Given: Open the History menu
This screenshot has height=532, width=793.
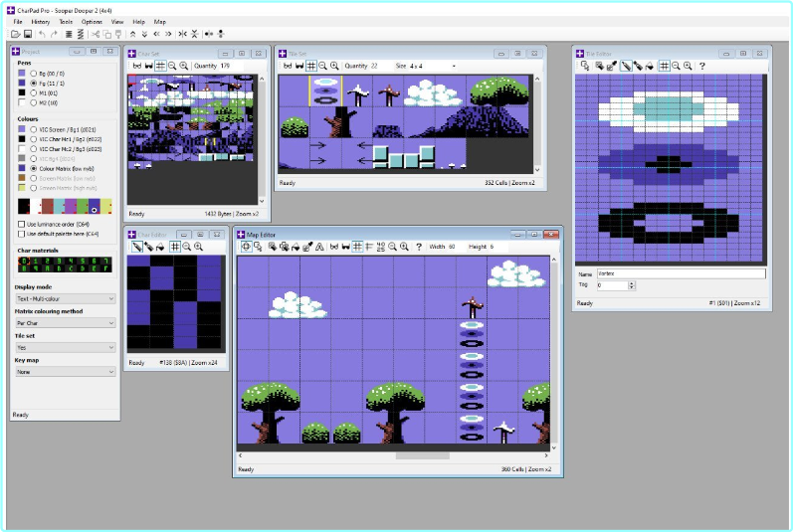Looking at the screenshot, I should coord(41,22).
